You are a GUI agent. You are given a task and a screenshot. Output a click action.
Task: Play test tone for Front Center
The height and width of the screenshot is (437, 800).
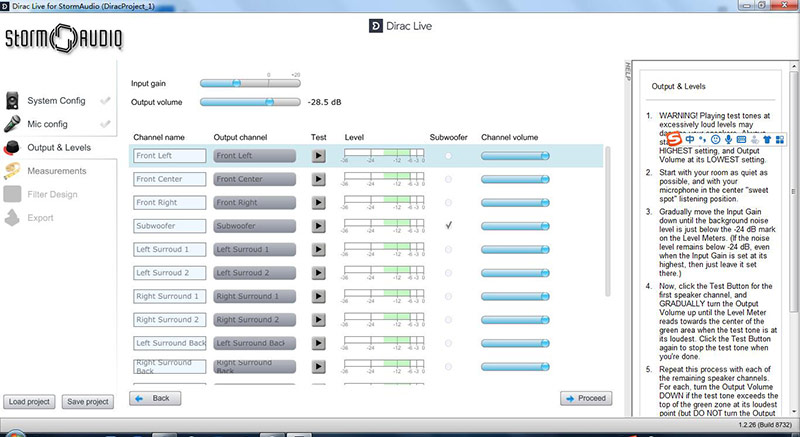click(x=318, y=179)
